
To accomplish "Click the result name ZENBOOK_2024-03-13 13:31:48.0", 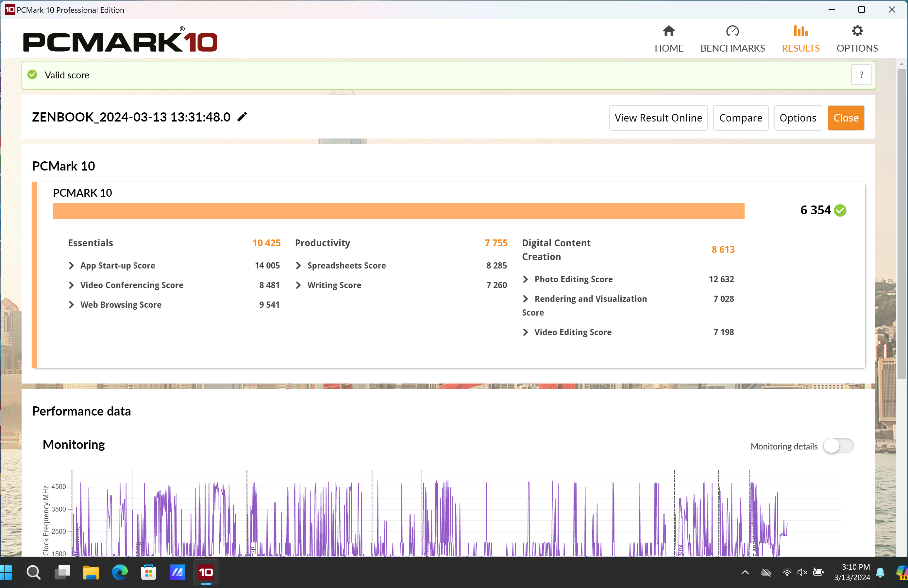I will [131, 117].
